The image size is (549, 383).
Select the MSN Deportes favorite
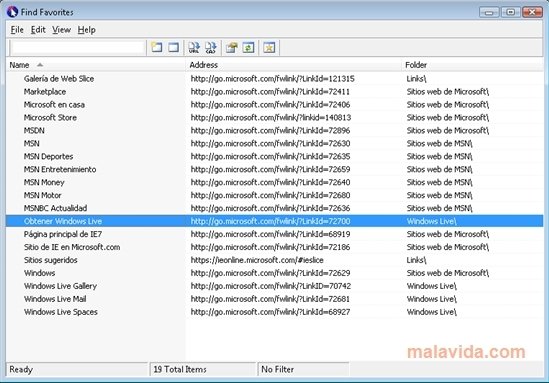[48, 156]
